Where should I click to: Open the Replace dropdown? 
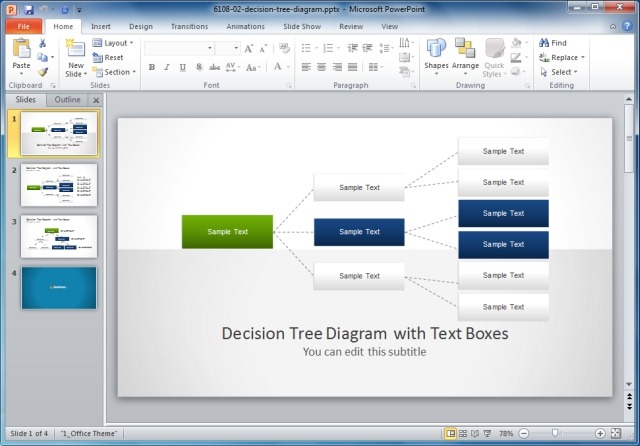coord(562,57)
